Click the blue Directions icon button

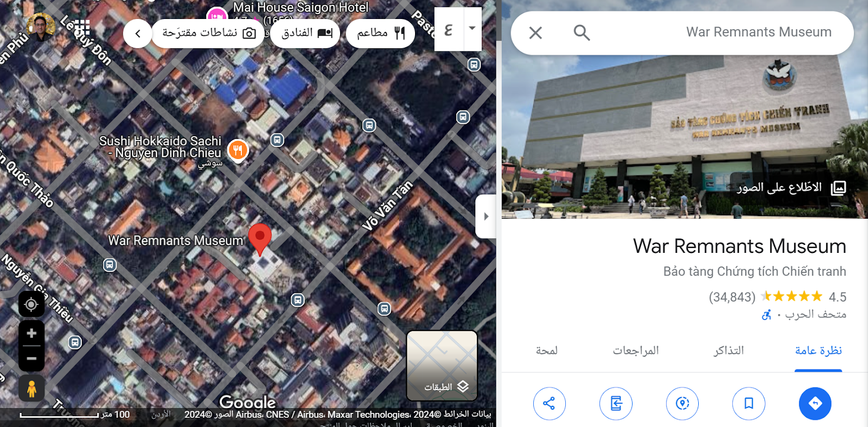(815, 404)
